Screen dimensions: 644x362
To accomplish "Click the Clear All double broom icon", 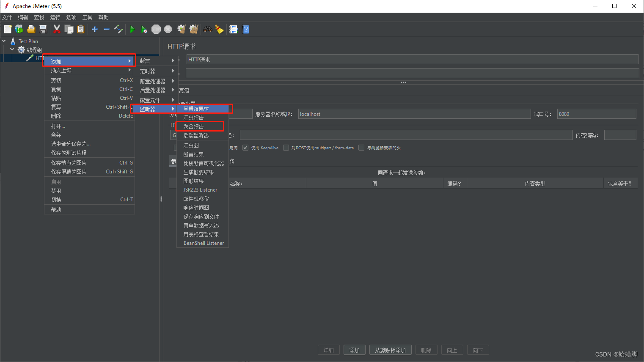I will (x=194, y=29).
